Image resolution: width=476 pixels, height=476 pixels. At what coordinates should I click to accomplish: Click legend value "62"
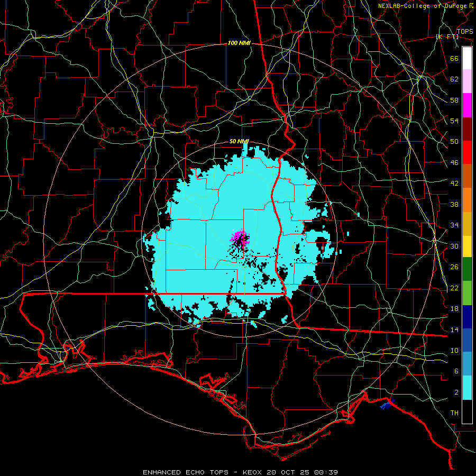click(454, 79)
